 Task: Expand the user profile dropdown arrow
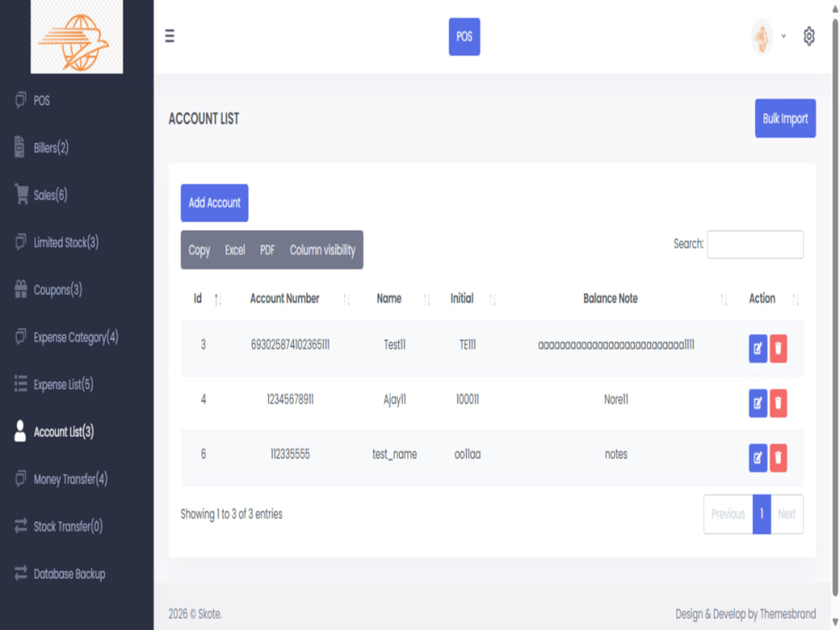pos(783,36)
